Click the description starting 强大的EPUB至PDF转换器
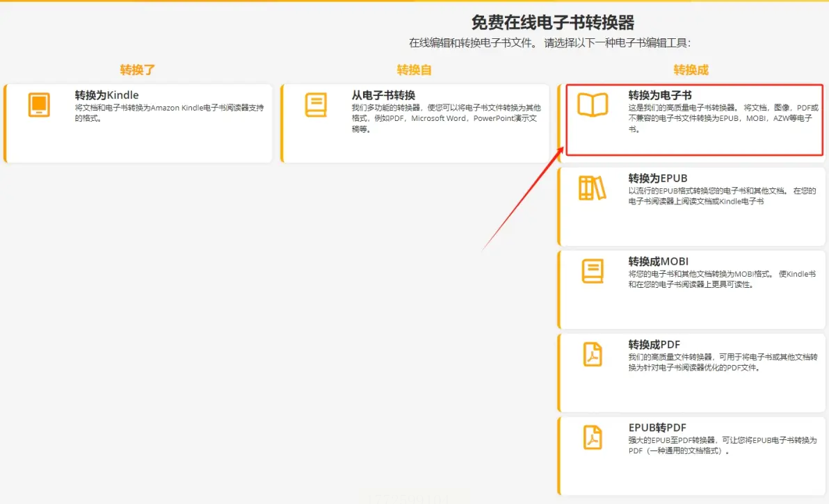Screen dimensions: 829x504 (723, 446)
